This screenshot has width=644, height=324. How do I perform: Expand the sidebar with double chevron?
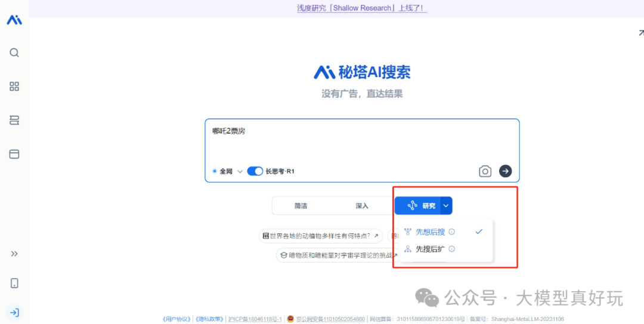14,254
